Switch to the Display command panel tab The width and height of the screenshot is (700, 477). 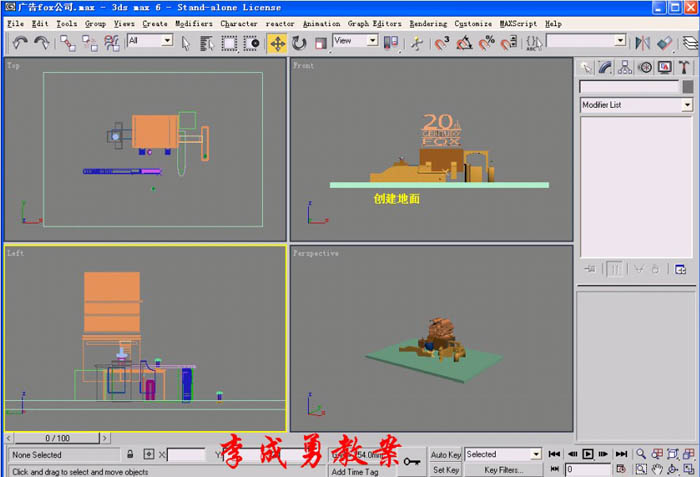(x=664, y=67)
